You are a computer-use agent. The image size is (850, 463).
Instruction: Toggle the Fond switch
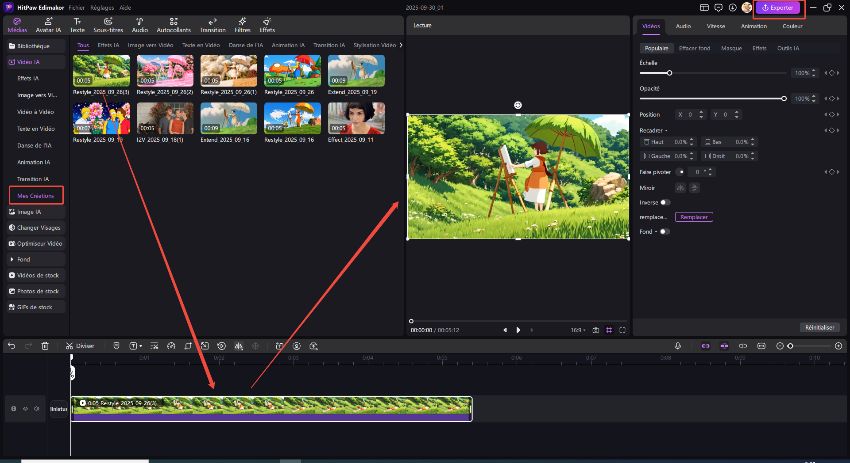(660, 231)
